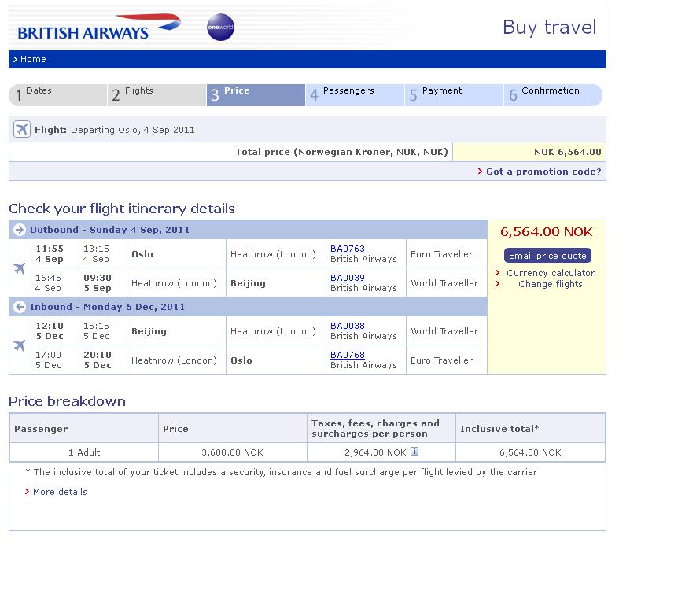Click the Outbound right-arrow icon
This screenshot has width=700, height=609.
pos(20,230)
